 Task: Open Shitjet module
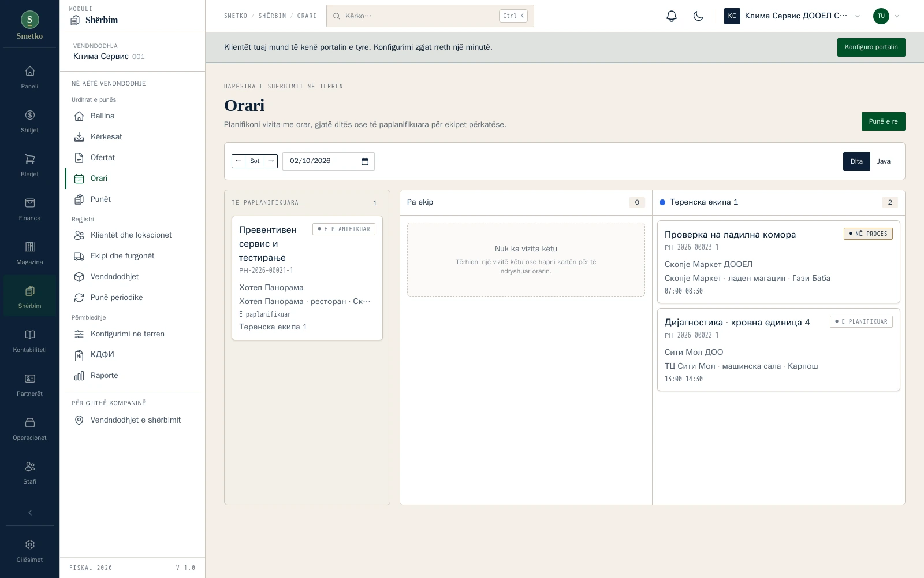[x=29, y=122]
